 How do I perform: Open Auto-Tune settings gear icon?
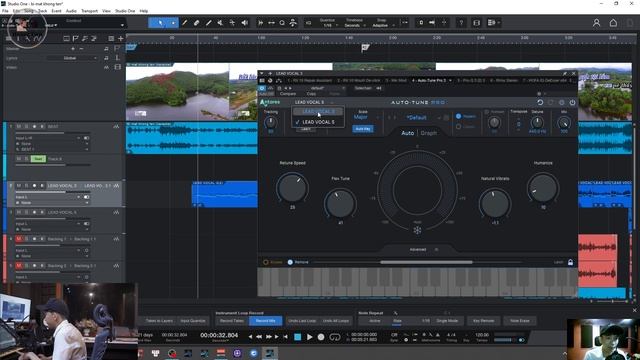pyautogui.click(x=562, y=102)
